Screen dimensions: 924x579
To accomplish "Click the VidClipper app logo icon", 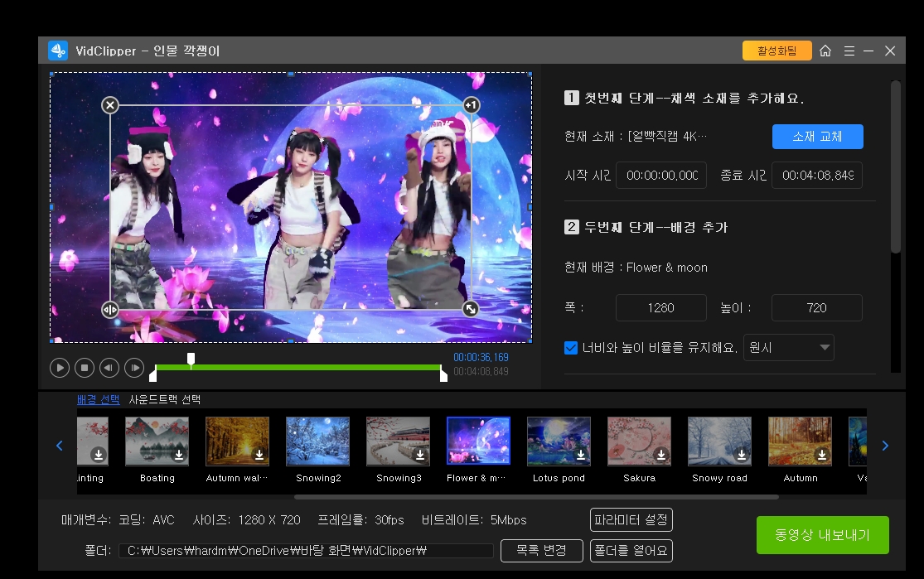I will [x=58, y=51].
